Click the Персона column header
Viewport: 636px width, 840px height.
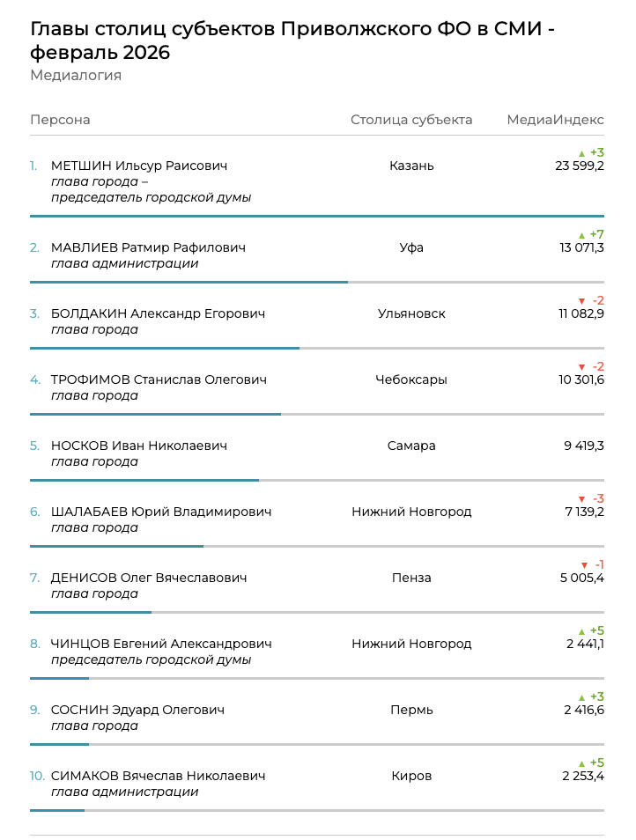60,120
